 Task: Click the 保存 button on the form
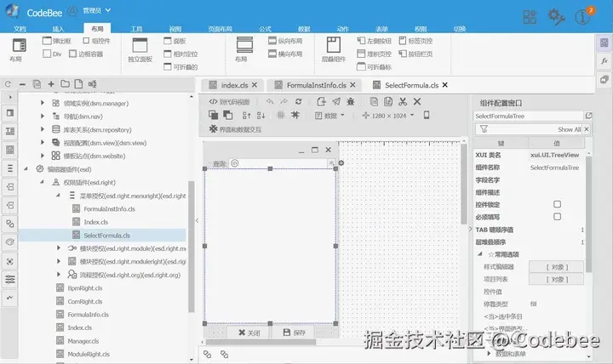294,333
